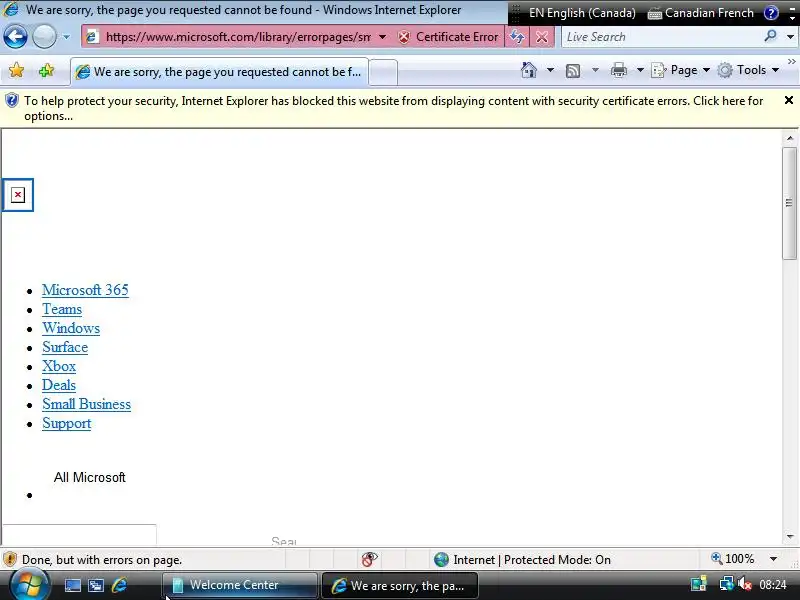Refresh the page with the Refresh icon
The image size is (800, 600).
[x=517, y=37]
